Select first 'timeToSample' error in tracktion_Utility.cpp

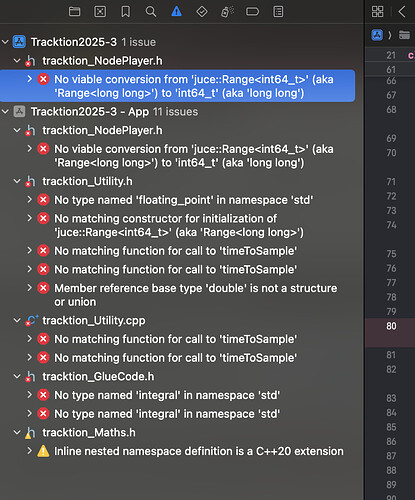[175, 339]
